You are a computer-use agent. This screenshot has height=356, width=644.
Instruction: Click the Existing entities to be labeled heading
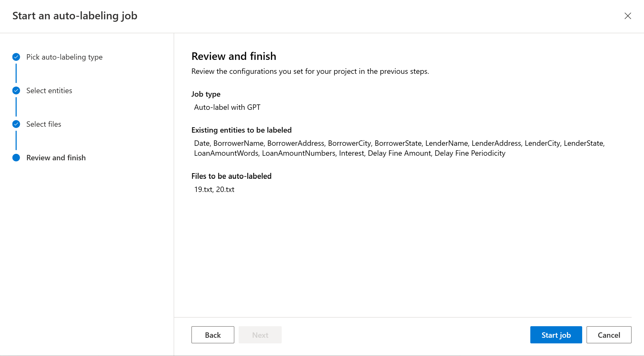click(241, 130)
